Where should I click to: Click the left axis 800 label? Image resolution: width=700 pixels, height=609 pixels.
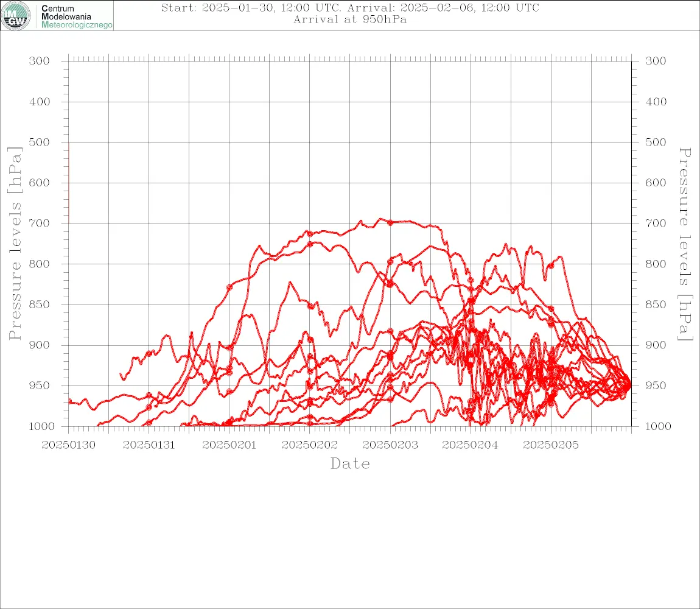tap(40, 264)
